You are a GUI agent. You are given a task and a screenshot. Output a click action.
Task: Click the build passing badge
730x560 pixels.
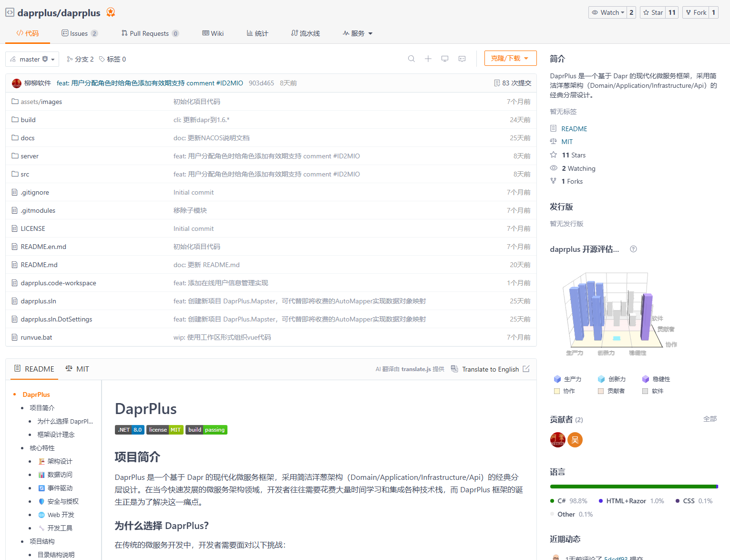click(x=206, y=430)
